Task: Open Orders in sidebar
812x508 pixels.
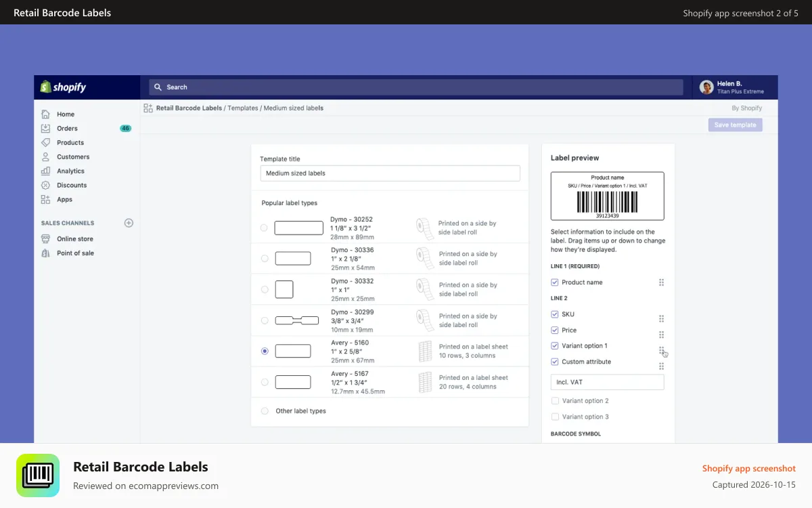Action: coord(67,129)
